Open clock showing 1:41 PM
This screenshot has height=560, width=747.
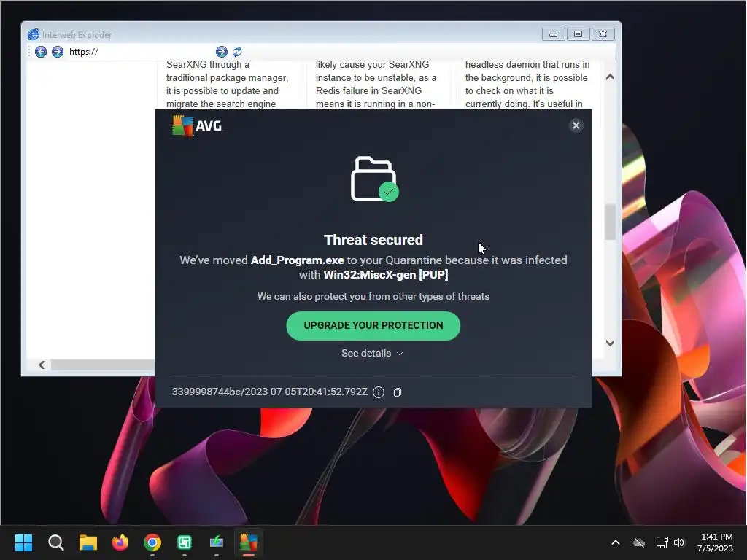[x=715, y=542]
